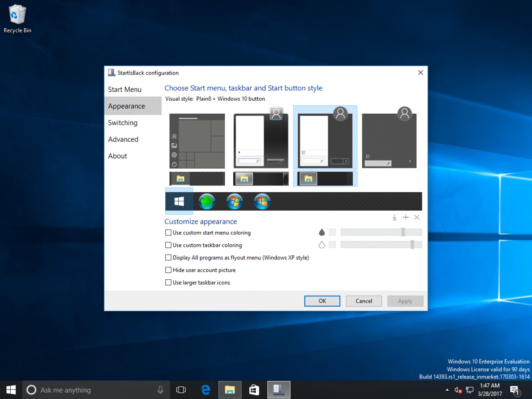The image size is (532, 399).
Task: Click the Apply button
Action: (x=405, y=301)
